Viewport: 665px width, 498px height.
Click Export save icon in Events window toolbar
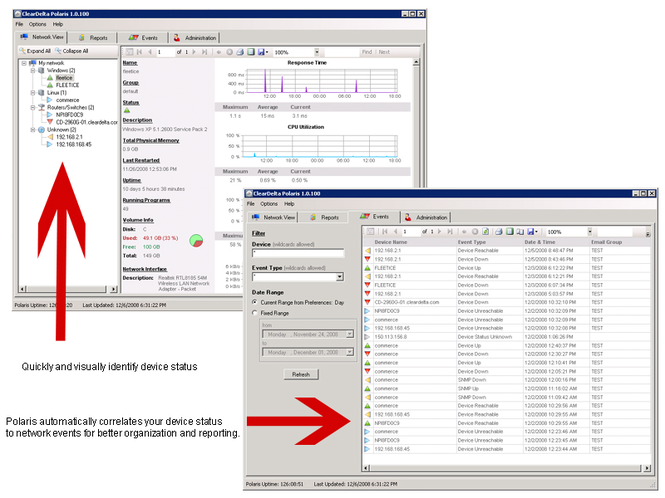pyautogui.click(x=531, y=232)
